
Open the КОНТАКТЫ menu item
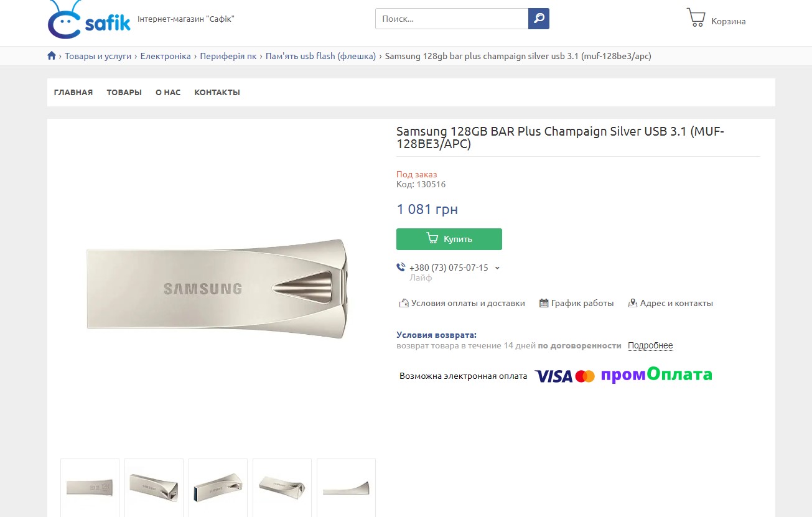click(217, 93)
